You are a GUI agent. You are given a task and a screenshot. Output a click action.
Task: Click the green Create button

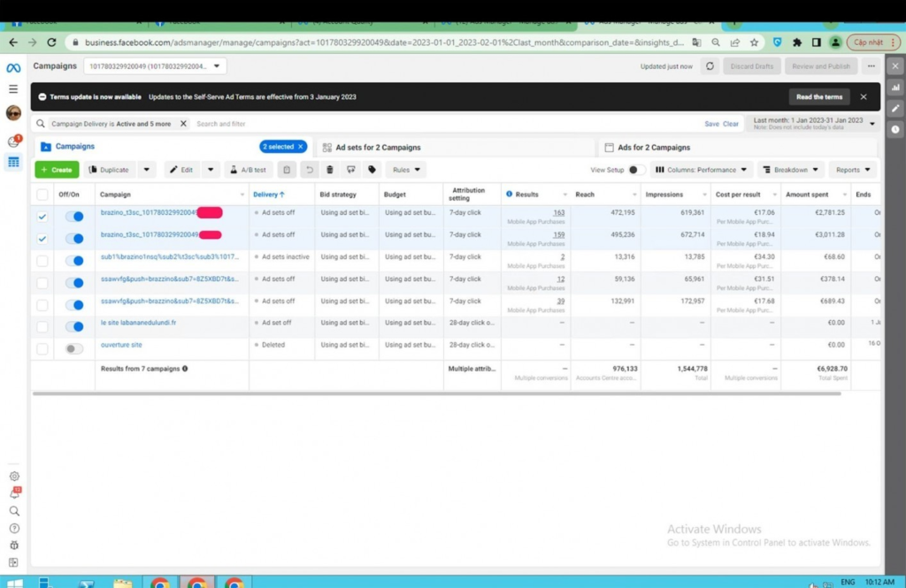pyautogui.click(x=57, y=170)
